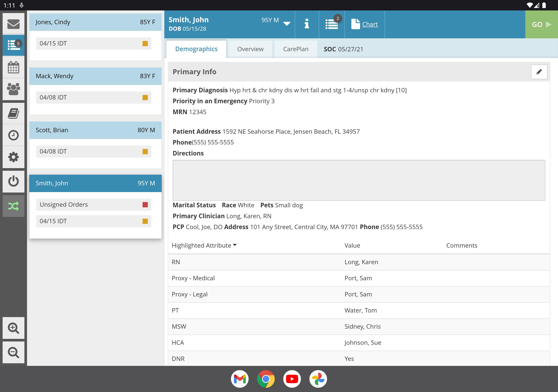Screen dimensions: 558x392
Task: Open task list icon with badge 2
Action: (x=332, y=24)
